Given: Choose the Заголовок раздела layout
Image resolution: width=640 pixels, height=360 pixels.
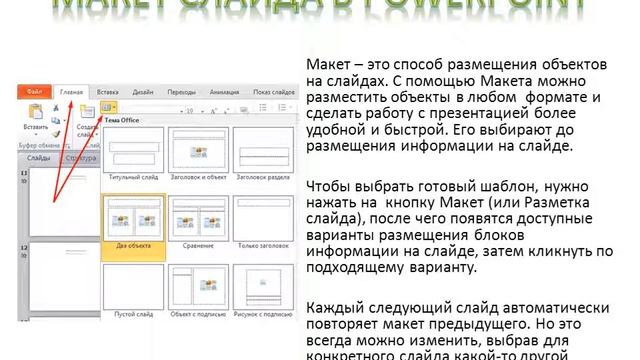Looking at the screenshot, I should click(x=263, y=154).
